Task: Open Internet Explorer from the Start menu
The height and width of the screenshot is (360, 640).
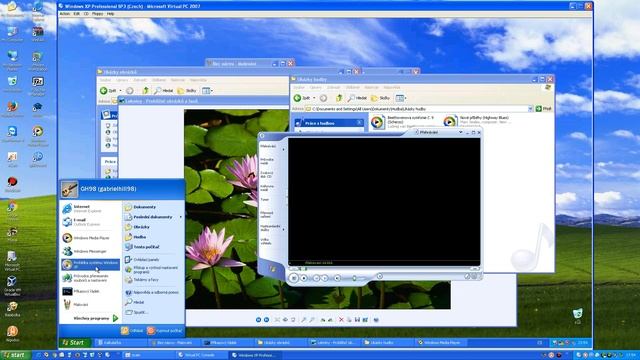Action: click(90, 209)
